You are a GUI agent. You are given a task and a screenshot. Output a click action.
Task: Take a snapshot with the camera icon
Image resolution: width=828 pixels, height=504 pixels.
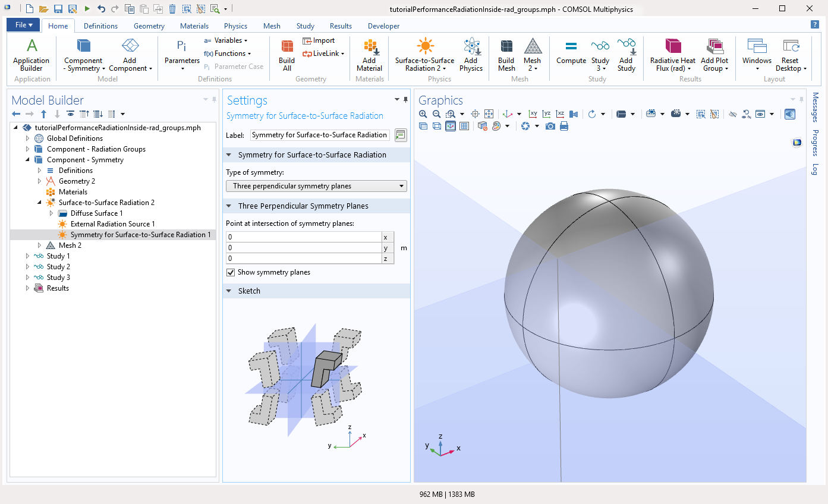[x=550, y=126]
